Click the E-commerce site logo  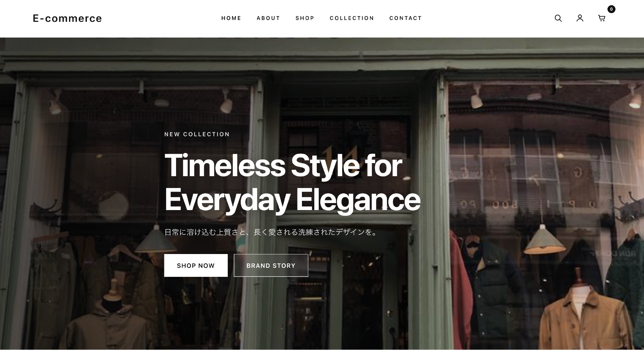tap(67, 18)
